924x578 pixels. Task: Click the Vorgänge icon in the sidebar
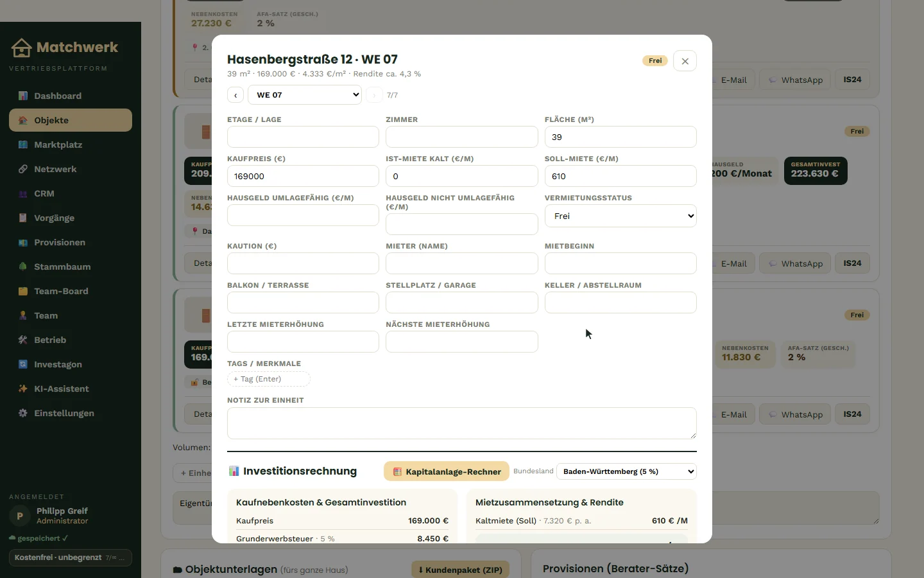click(23, 218)
